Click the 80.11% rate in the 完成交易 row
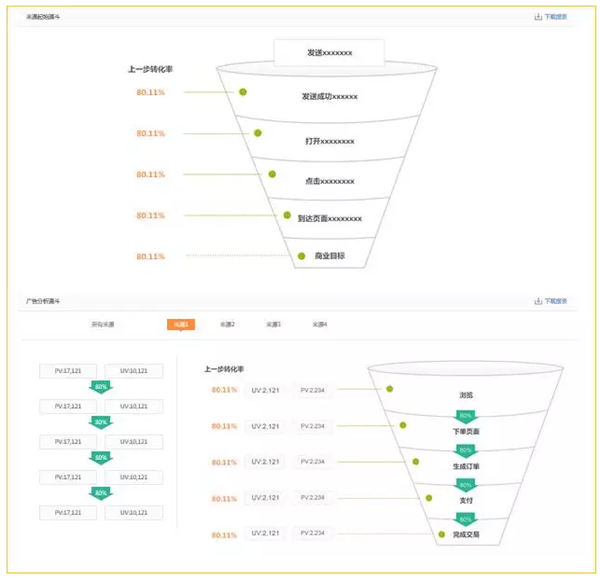Image resolution: width=600 pixels, height=580 pixels. (x=224, y=535)
